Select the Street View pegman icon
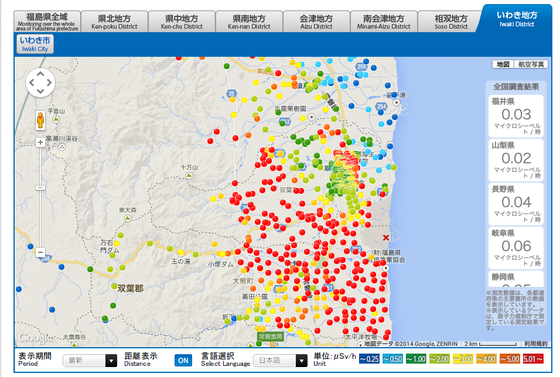Screen dimensions: 560x377 (x=40, y=120)
